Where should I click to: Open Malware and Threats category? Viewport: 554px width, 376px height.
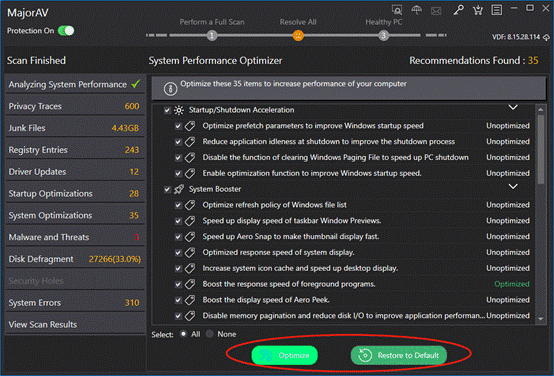(x=75, y=237)
